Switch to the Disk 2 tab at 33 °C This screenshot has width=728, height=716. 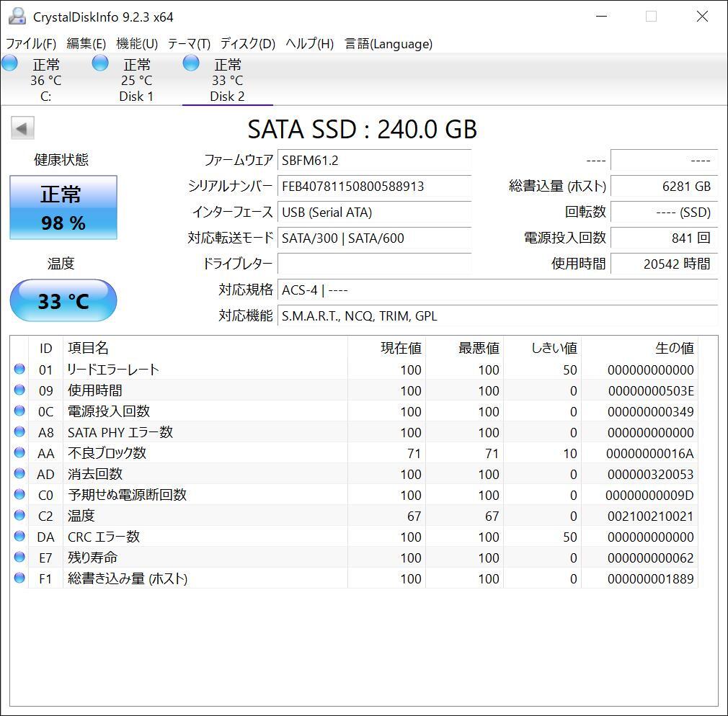(228, 80)
